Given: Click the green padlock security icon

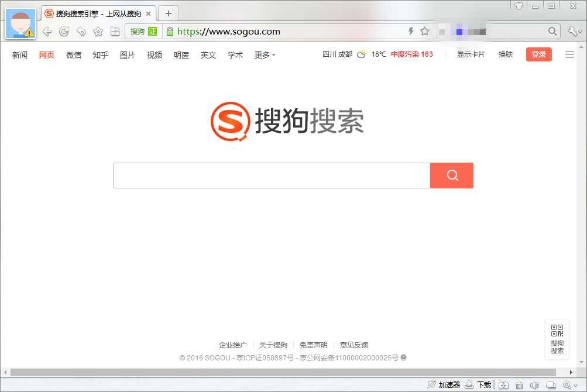Looking at the screenshot, I should [x=170, y=32].
